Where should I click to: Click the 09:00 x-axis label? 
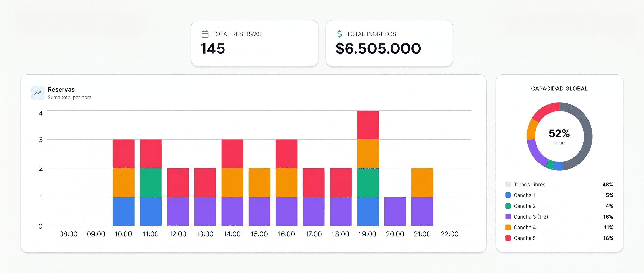tap(96, 234)
